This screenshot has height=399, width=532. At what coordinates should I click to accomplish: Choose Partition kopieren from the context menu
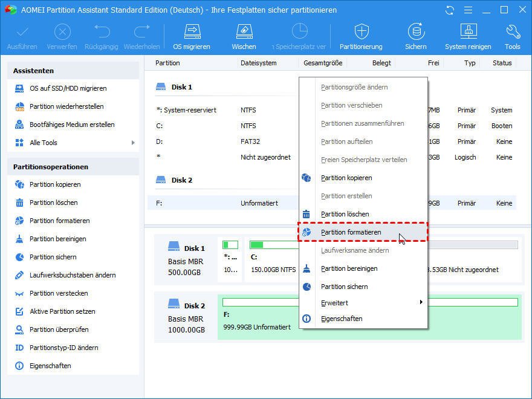(x=363, y=178)
